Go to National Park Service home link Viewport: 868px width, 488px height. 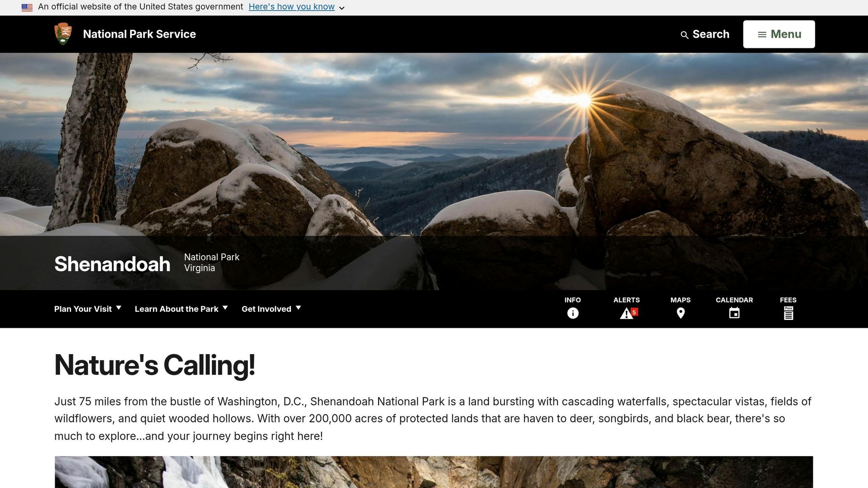point(139,34)
